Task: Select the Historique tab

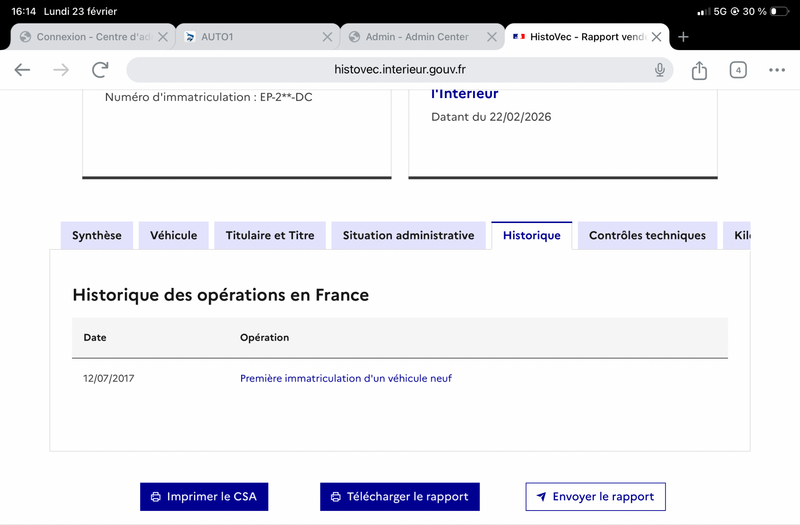Action: pos(532,235)
